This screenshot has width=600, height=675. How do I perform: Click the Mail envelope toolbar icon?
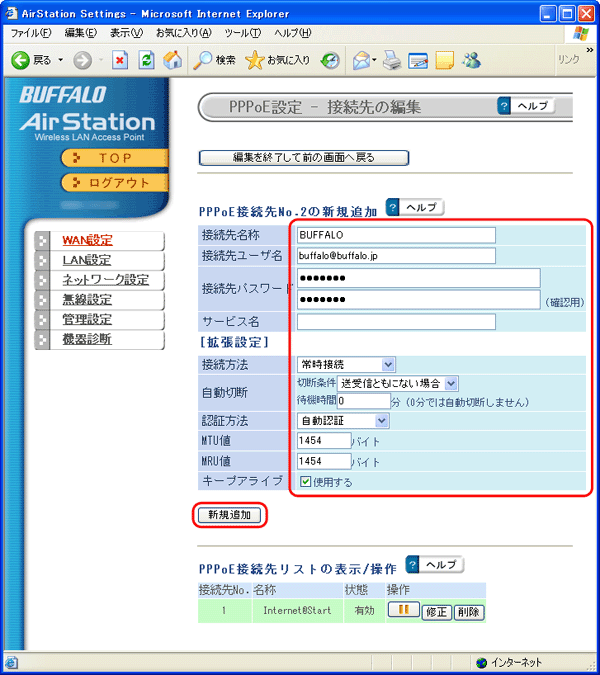362,60
